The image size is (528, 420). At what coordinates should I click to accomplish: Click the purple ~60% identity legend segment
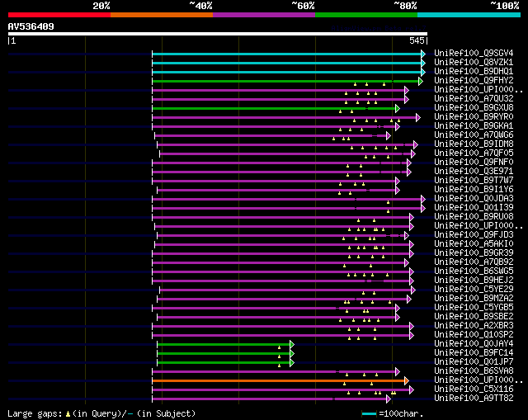point(264,15)
